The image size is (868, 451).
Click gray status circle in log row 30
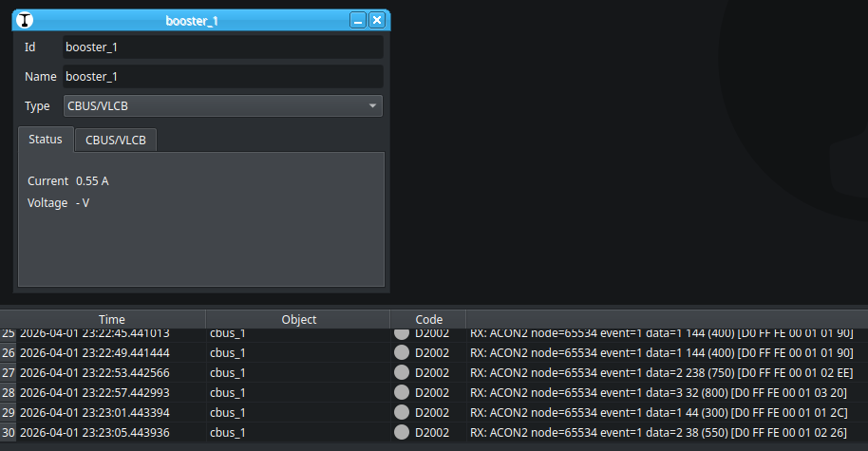(402, 433)
